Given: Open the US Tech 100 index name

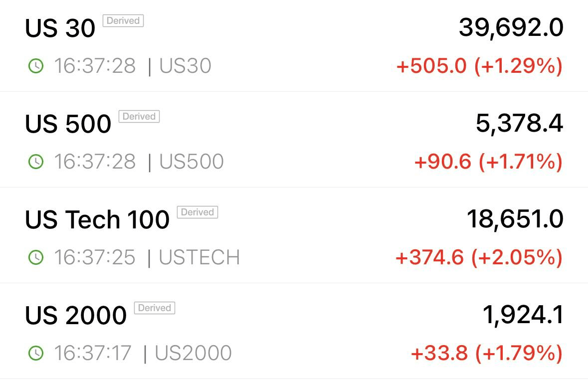Looking at the screenshot, I should pyautogui.click(x=97, y=219).
